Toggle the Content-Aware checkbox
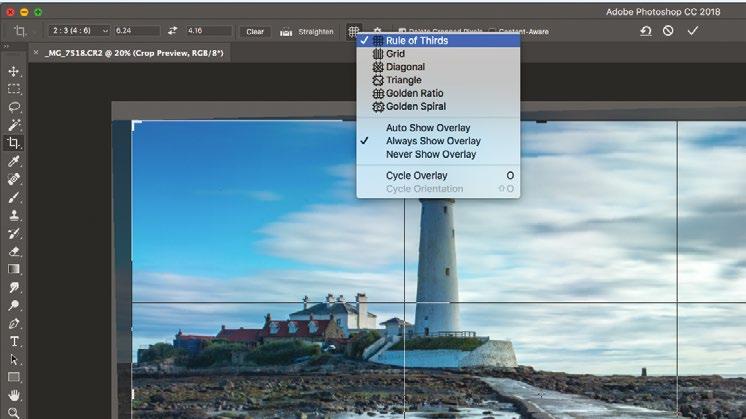This screenshot has width=746, height=419. click(492, 31)
